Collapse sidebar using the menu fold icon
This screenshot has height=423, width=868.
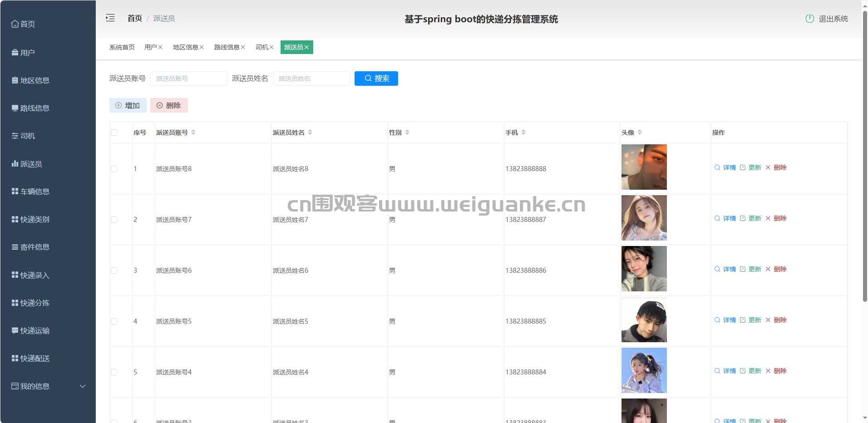tap(110, 18)
